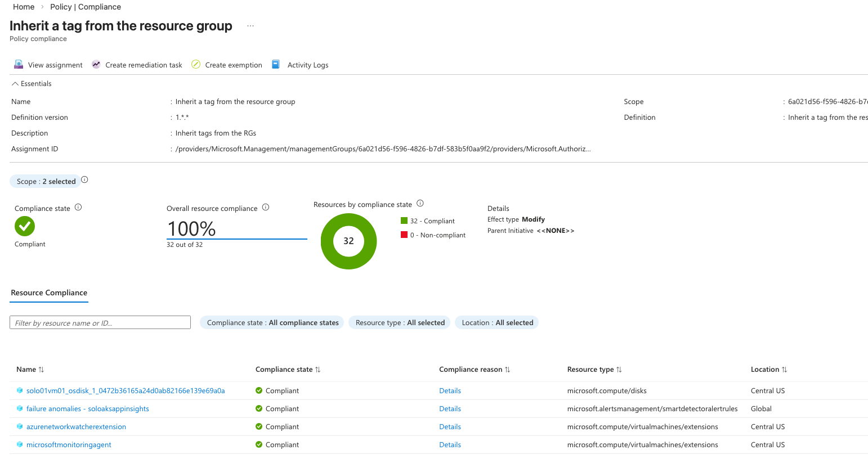The height and width of the screenshot is (459, 868).
Task: Go to Home in the breadcrumb
Action: coord(24,7)
